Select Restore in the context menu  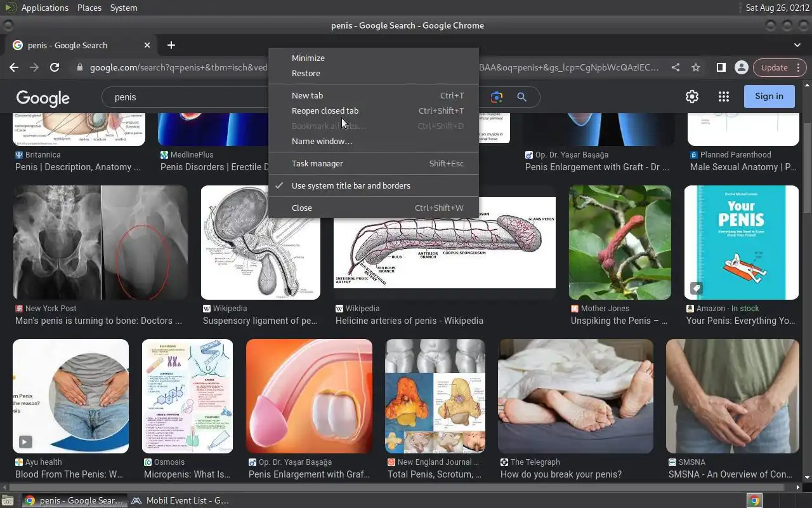coord(374,73)
